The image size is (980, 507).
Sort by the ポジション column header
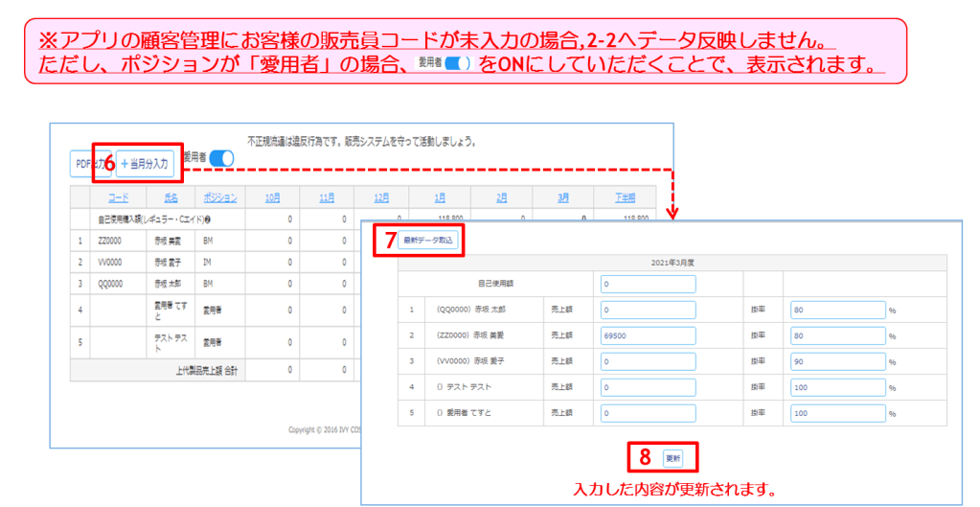[x=220, y=197]
